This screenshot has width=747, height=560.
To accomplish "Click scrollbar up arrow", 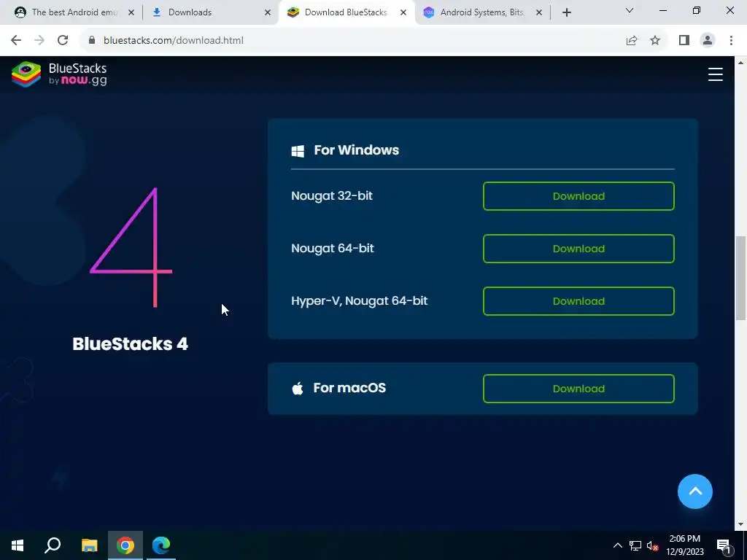I will tap(741, 63).
